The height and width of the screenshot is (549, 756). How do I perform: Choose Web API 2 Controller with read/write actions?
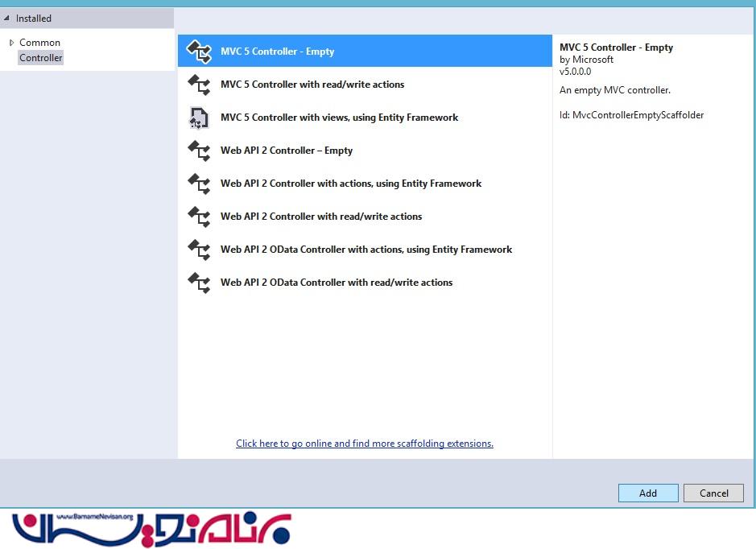tap(365, 217)
